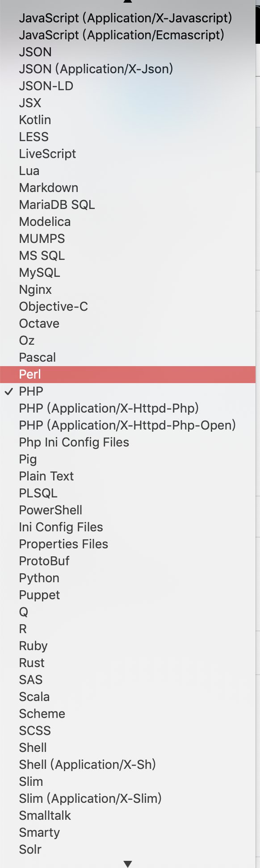
Task: Select Shell (Application/X-Sh) option
Action: pos(128,765)
